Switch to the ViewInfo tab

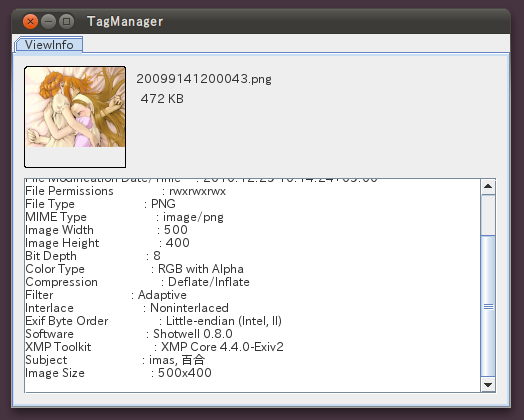49,44
